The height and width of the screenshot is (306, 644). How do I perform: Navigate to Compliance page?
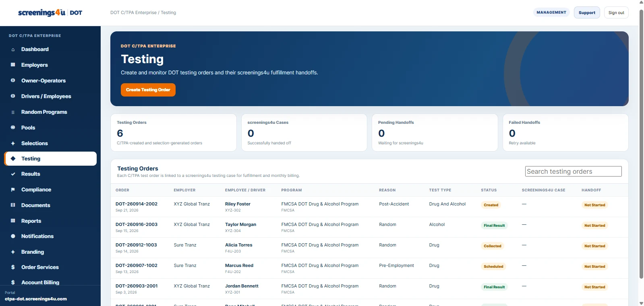coord(50,189)
